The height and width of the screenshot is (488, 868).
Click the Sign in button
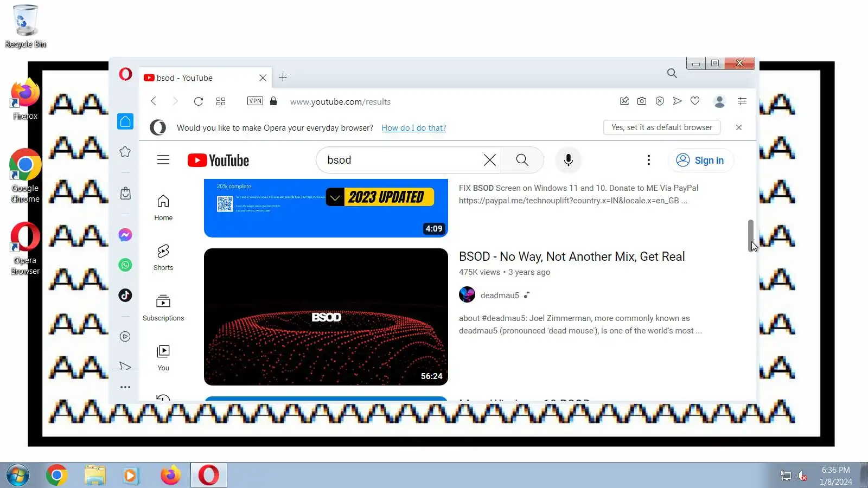pos(700,160)
